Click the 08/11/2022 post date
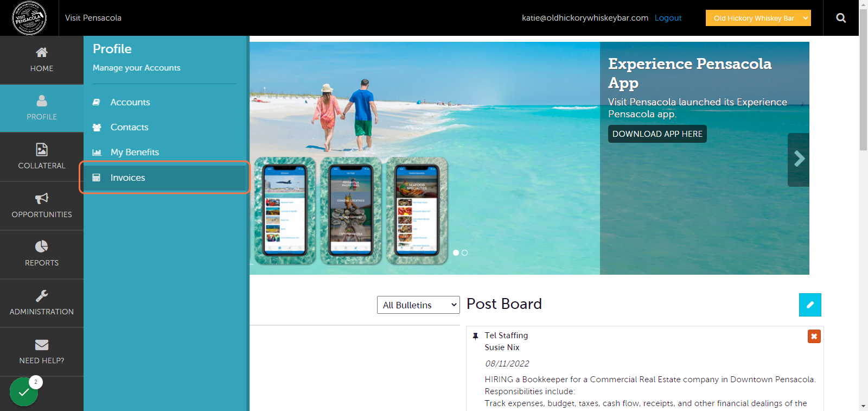The height and width of the screenshot is (411, 868). click(507, 364)
